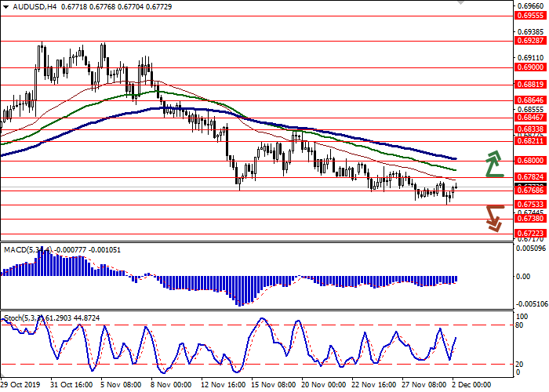Click the 0.67824 price level label
Image resolution: width=549 pixels, height=392 pixels.
(x=529, y=178)
